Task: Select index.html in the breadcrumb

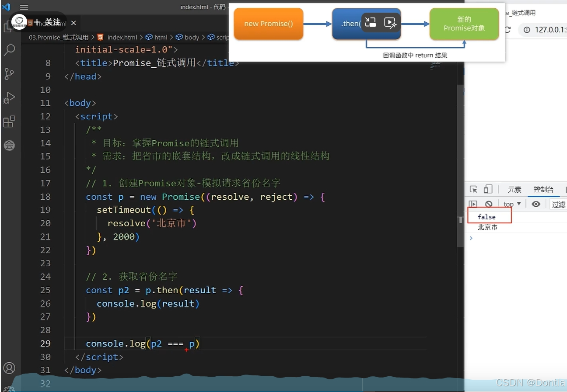Action: point(122,37)
